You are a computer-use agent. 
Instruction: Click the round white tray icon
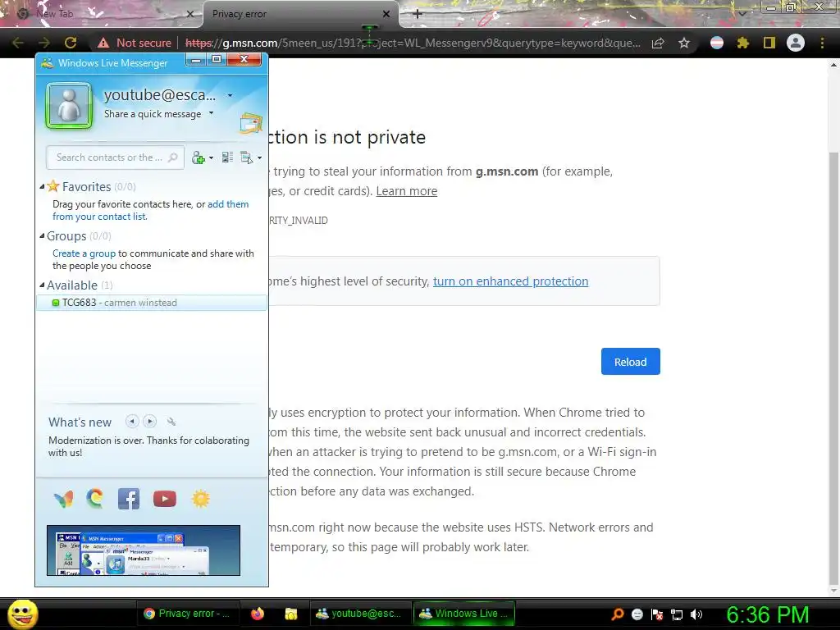point(637,614)
